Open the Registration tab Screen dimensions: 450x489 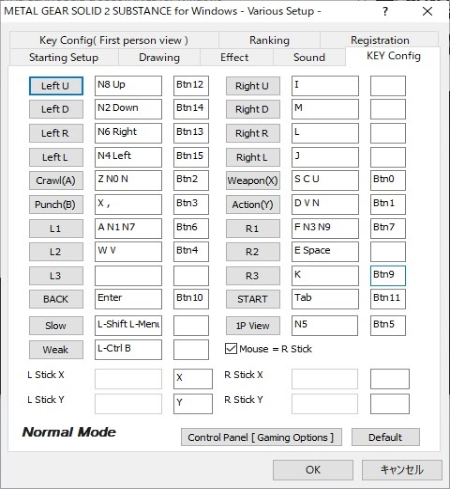pos(380,40)
